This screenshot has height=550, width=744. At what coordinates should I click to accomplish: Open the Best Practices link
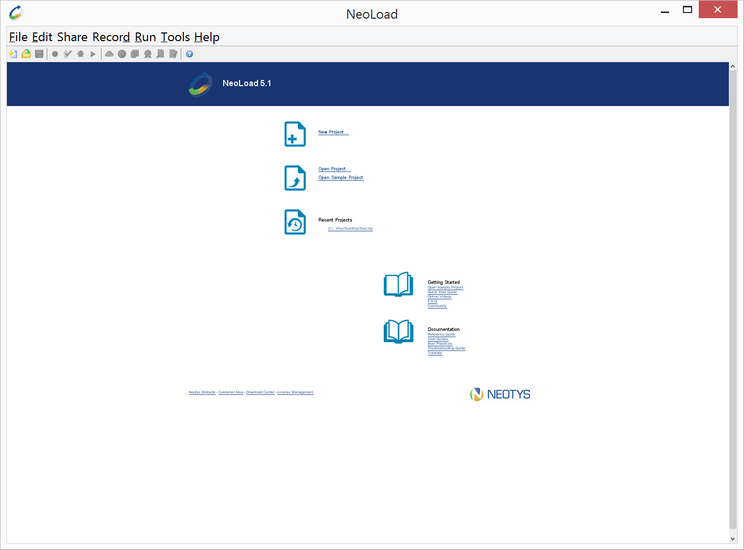pos(440,344)
